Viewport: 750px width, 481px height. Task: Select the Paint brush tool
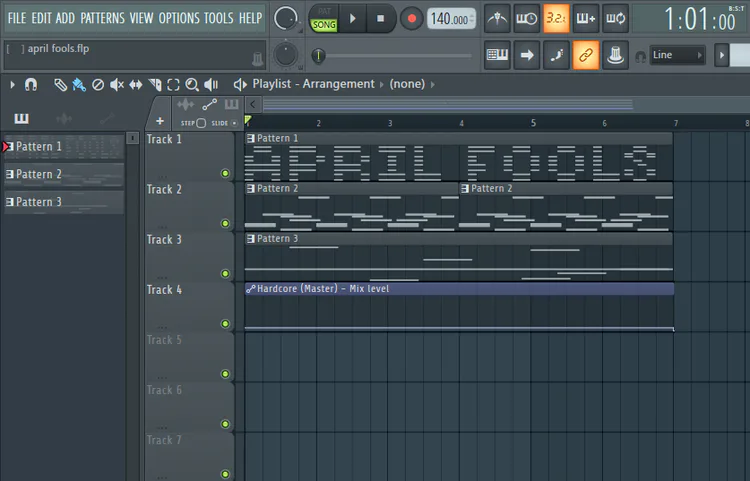79,85
